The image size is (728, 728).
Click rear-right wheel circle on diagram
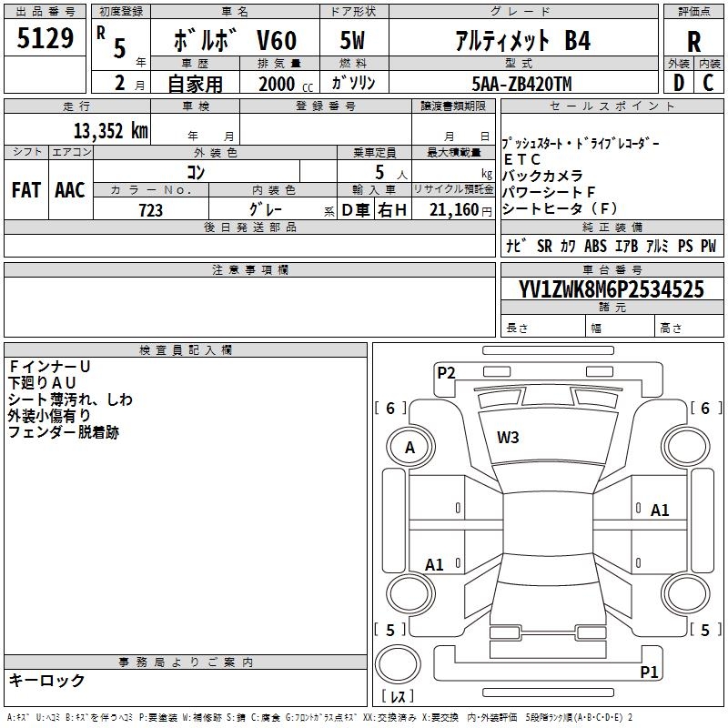[686, 594]
